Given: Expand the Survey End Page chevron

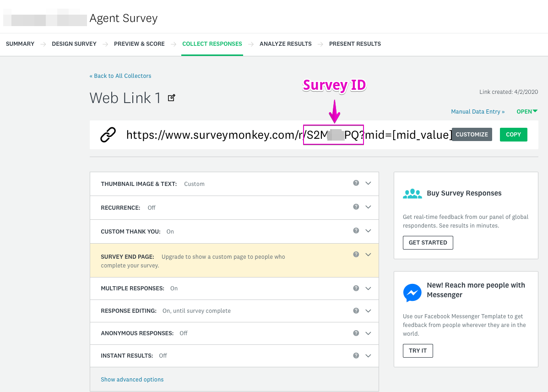Looking at the screenshot, I should pyautogui.click(x=368, y=255).
